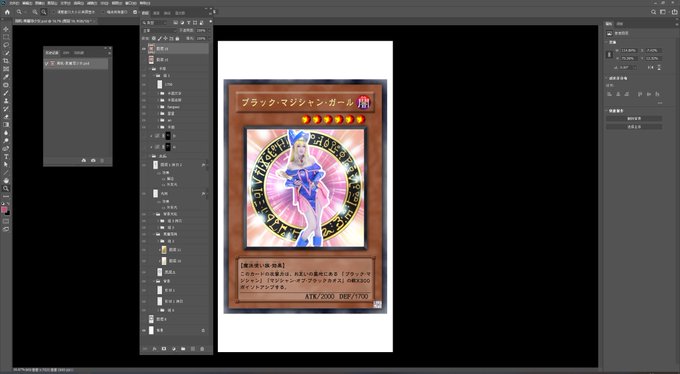The image size is (680, 374).
Task: Select the Move tool
Action: tap(6, 29)
